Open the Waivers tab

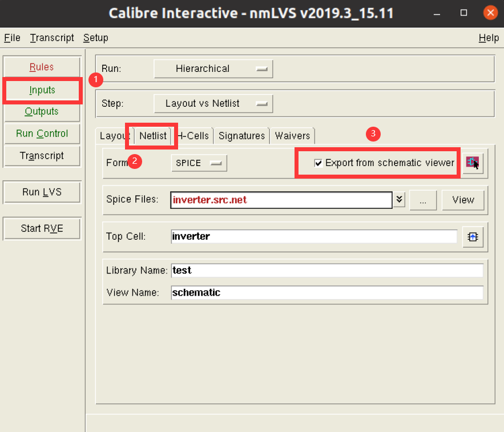[292, 136]
